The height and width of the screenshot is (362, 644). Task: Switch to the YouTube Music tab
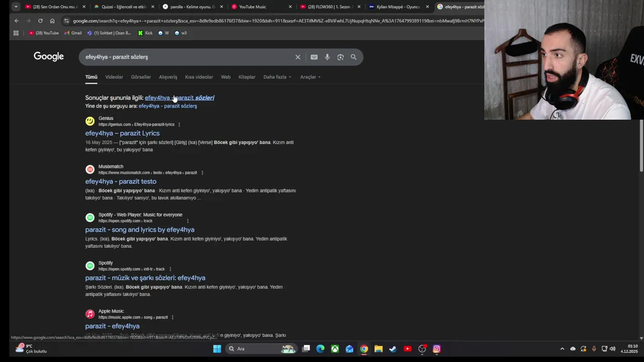point(260,7)
